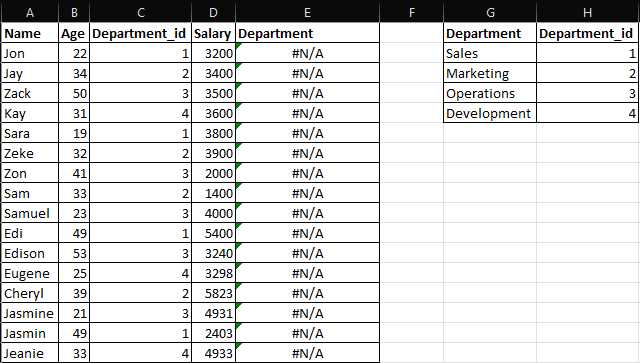Click the Marketing cell in lookup table
640x363 pixels.
click(490, 73)
